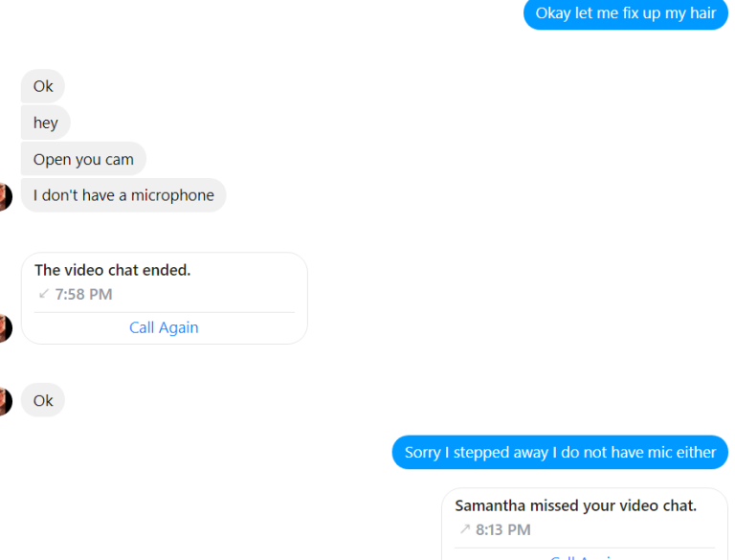735x560 pixels.
Task: Click the first "Ok" message above "hey"
Action: coord(43,86)
